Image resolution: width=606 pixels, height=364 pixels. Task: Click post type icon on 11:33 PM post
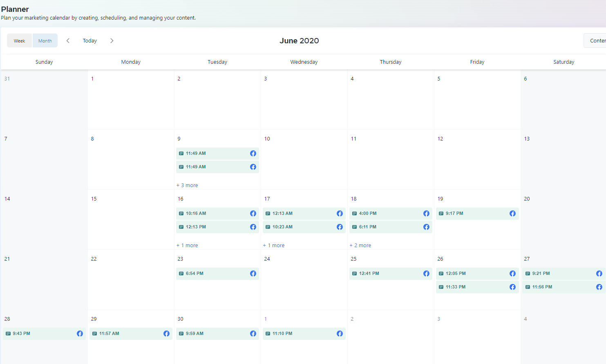[x=441, y=287]
